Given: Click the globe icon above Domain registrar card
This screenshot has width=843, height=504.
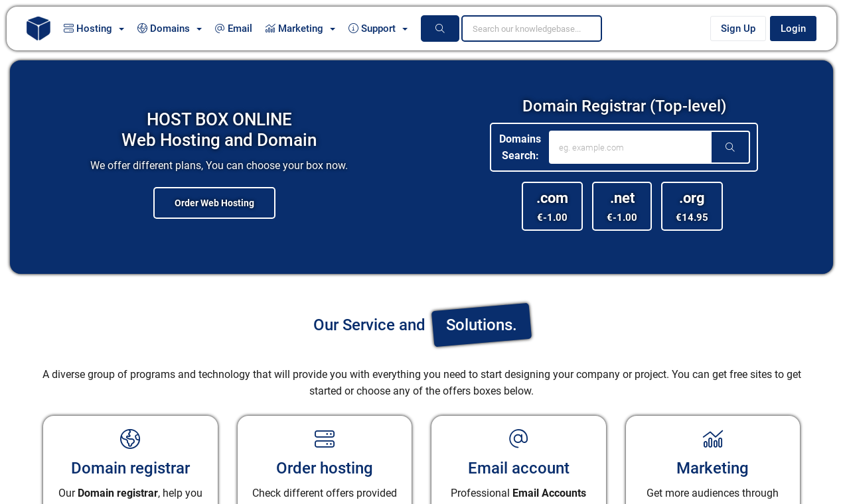Looking at the screenshot, I should (129, 438).
